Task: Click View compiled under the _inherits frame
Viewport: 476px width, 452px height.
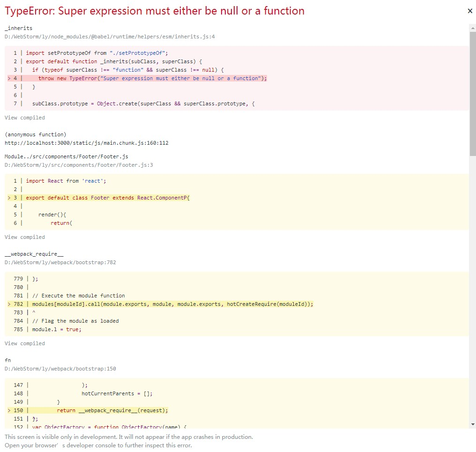Action: [24, 118]
